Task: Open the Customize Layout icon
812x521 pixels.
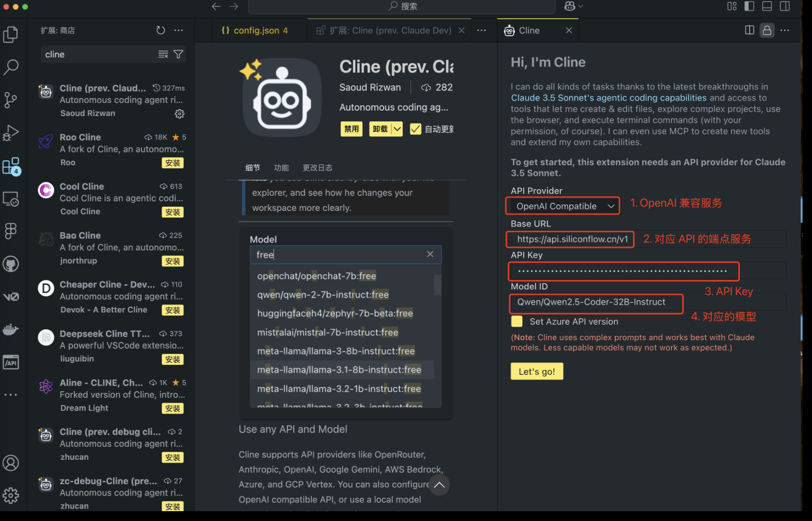Action: pos(732,6)
